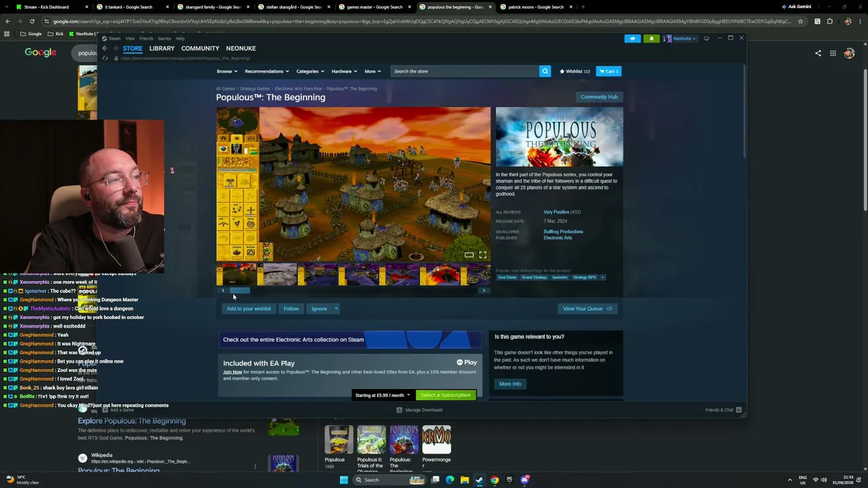Open the Ignore options dropdown arrow

pos(335,308)
